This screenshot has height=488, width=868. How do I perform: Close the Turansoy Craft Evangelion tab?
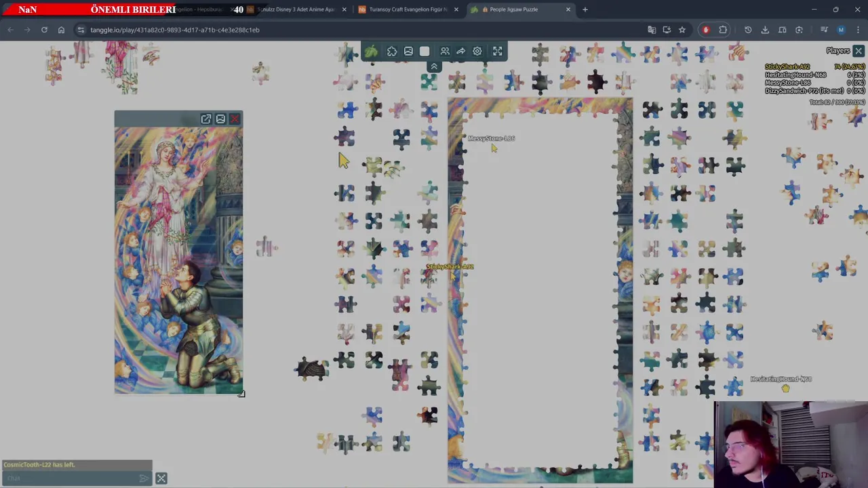pyautogui.click(x=456, y=9)
